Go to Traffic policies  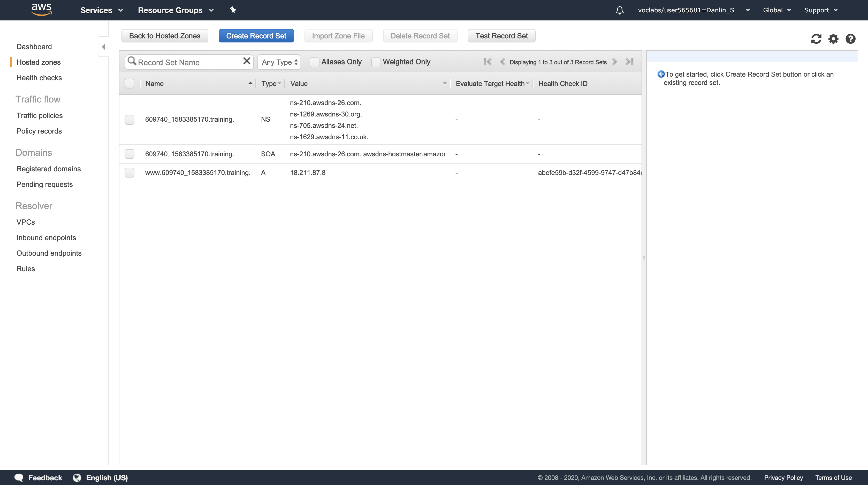(x=40, y=115)
